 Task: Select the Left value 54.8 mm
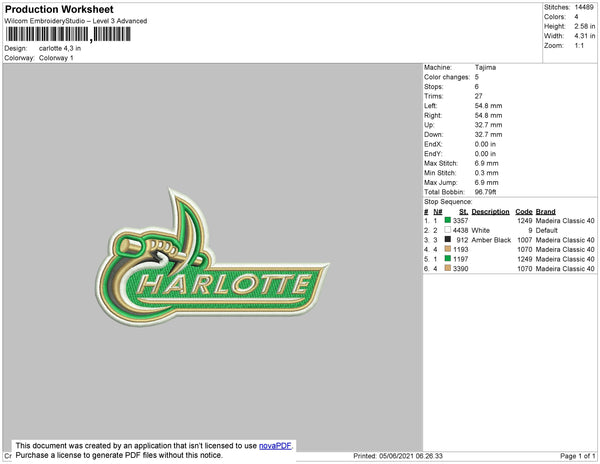click(x=488, y=106)
